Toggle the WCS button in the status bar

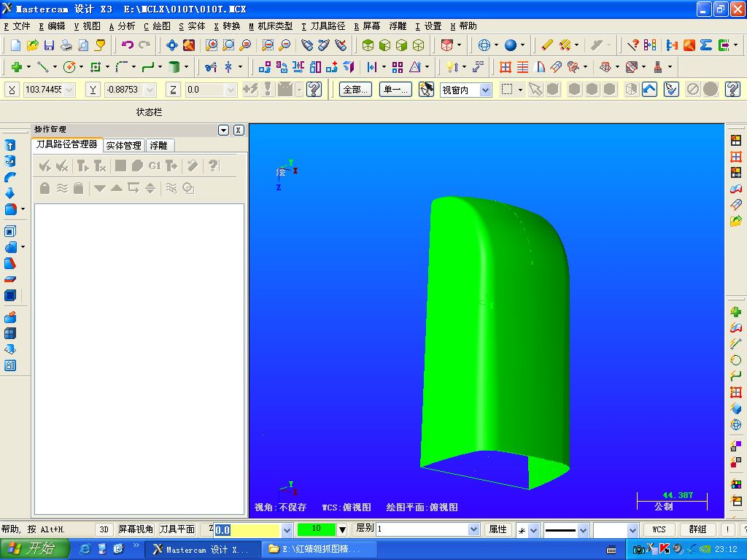point(659,529)
